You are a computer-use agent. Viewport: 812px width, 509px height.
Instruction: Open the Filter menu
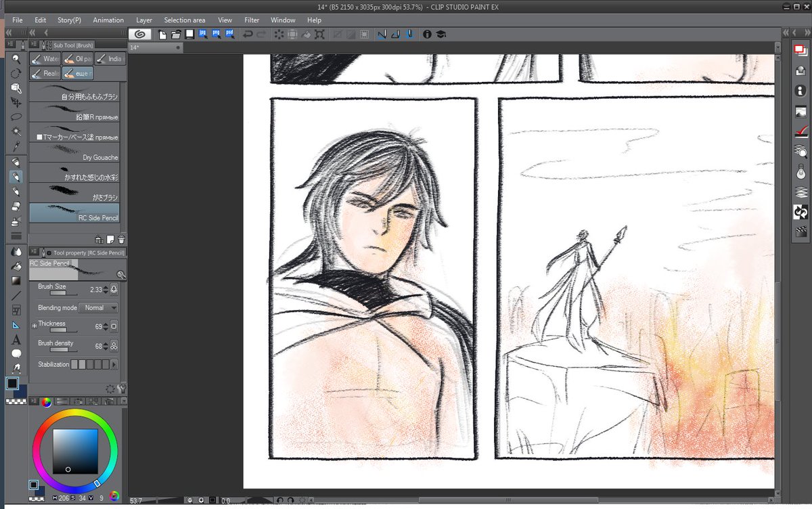[x=252, y=20]
